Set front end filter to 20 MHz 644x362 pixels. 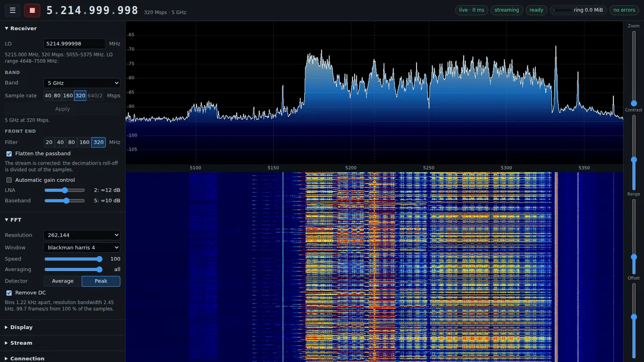(49, 143)
